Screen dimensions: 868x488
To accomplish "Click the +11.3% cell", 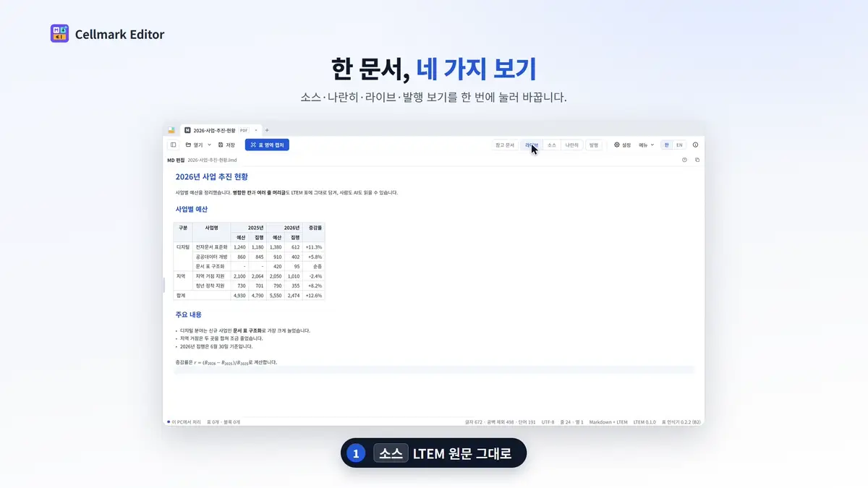I will [x=314, y=247].
